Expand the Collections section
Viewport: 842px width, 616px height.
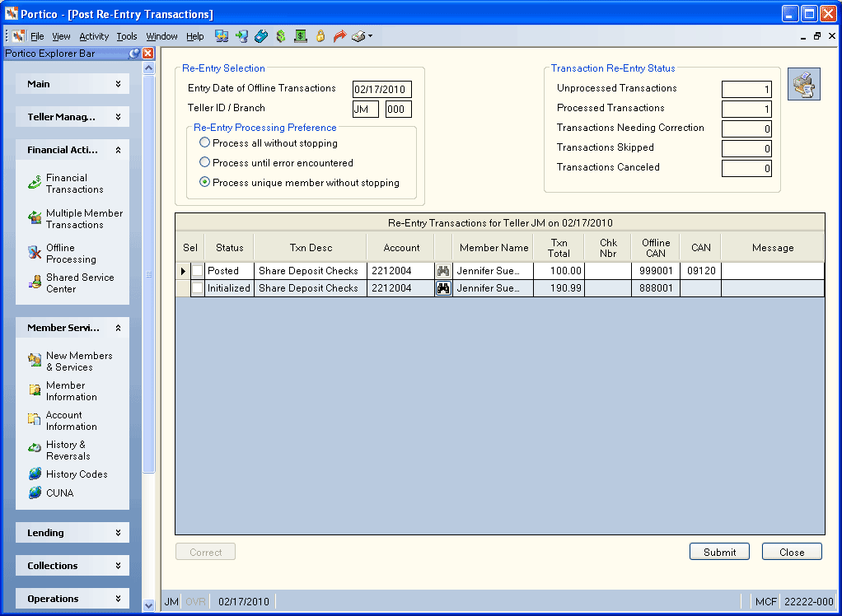(73, 566)
